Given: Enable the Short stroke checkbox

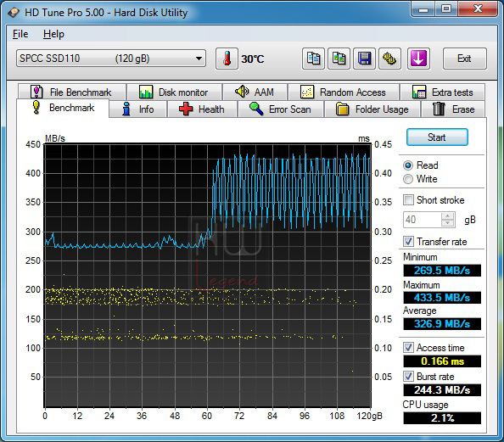Looking at the screenshot, I should tap(408, 199).
